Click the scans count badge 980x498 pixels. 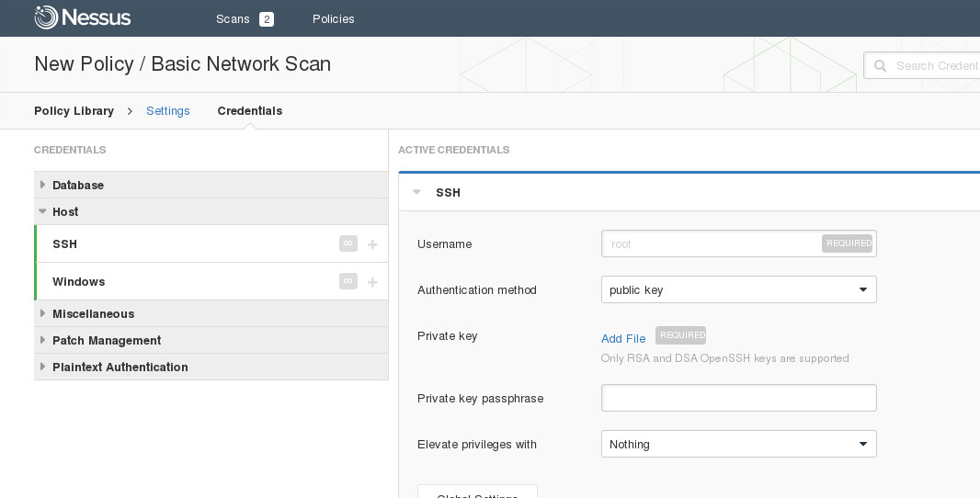coord(267,19)
